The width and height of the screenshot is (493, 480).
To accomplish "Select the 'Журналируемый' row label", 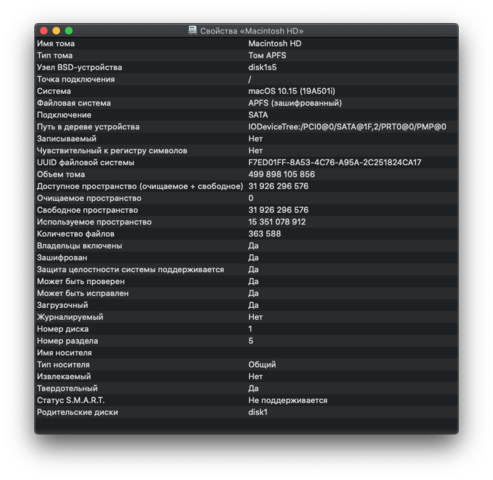I will coord(70,317).
